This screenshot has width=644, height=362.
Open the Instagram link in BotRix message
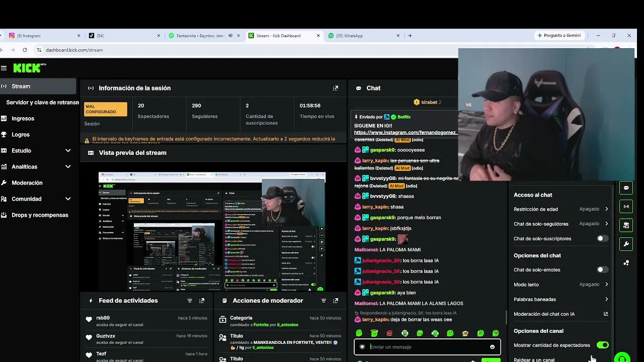(x=406, y=133)
